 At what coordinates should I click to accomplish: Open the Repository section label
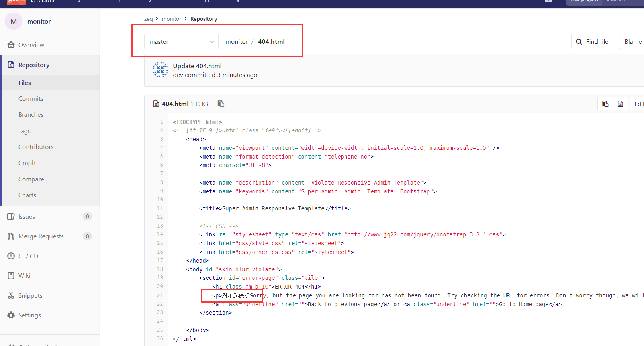point(34,65)
